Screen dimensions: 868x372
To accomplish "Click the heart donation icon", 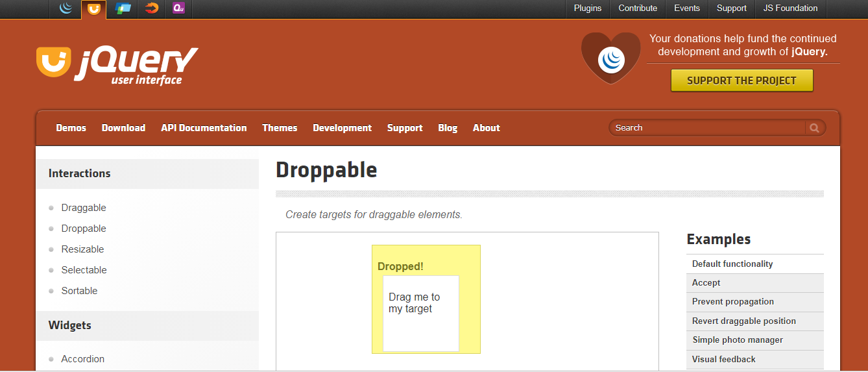I will (610, 58).
